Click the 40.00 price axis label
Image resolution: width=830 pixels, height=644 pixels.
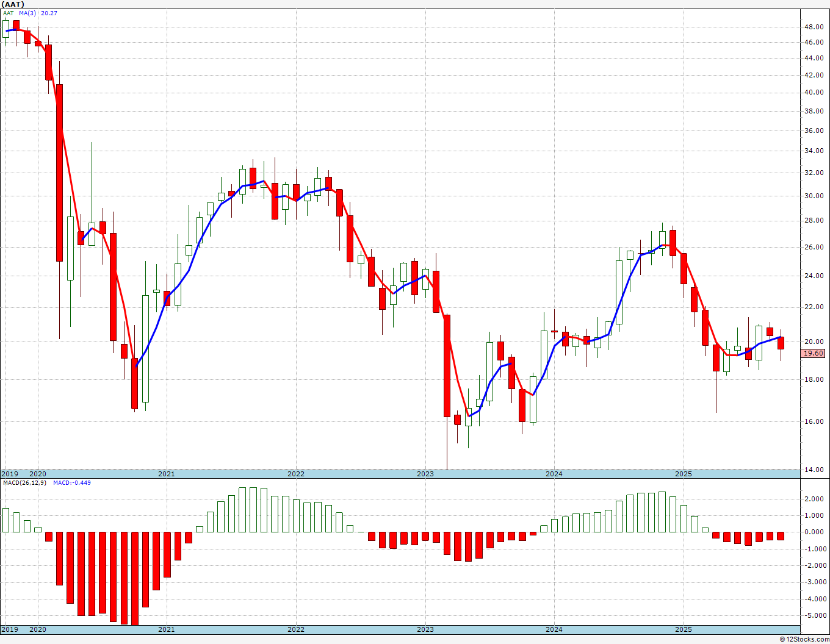point(814,92)
